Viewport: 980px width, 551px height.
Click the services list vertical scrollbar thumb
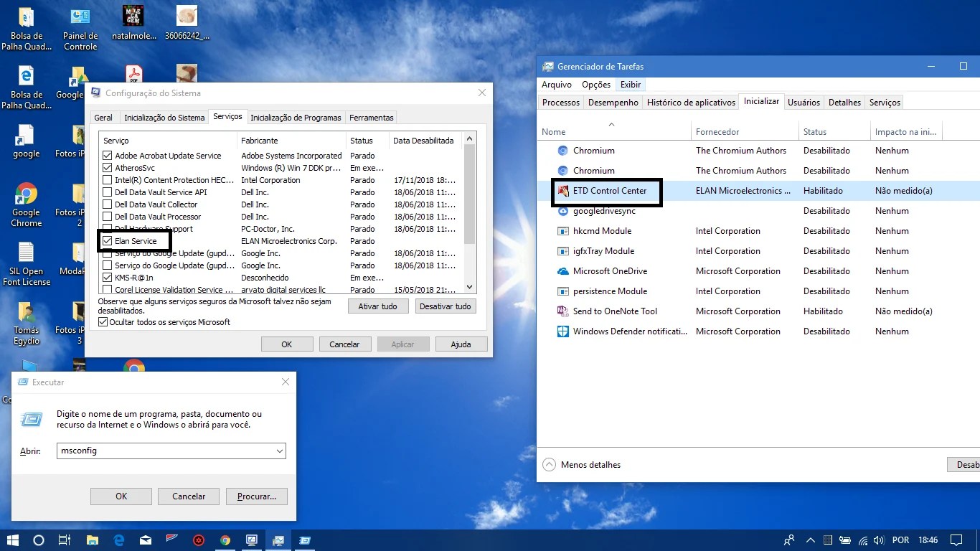(470, 194)
